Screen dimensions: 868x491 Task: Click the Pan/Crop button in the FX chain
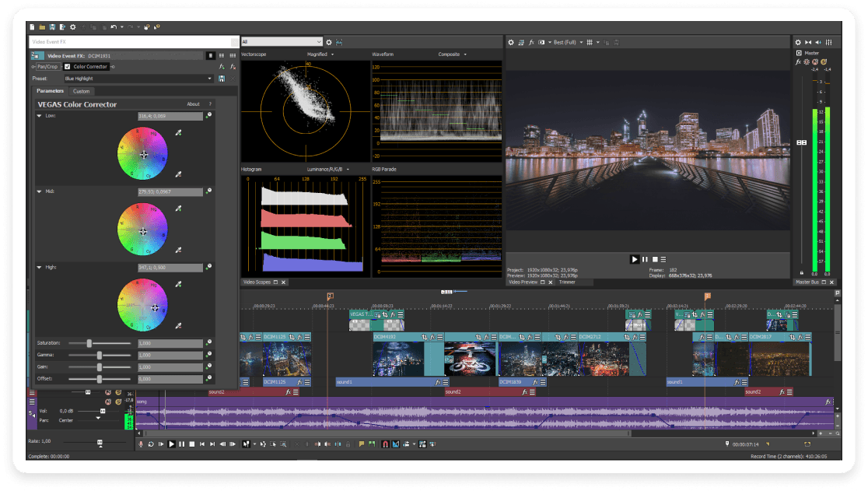pyautogui.click(x=46, y=67)
